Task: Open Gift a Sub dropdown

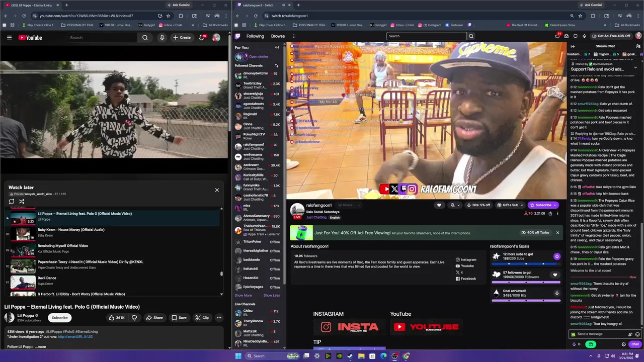Action: click(x=510, y=205)
